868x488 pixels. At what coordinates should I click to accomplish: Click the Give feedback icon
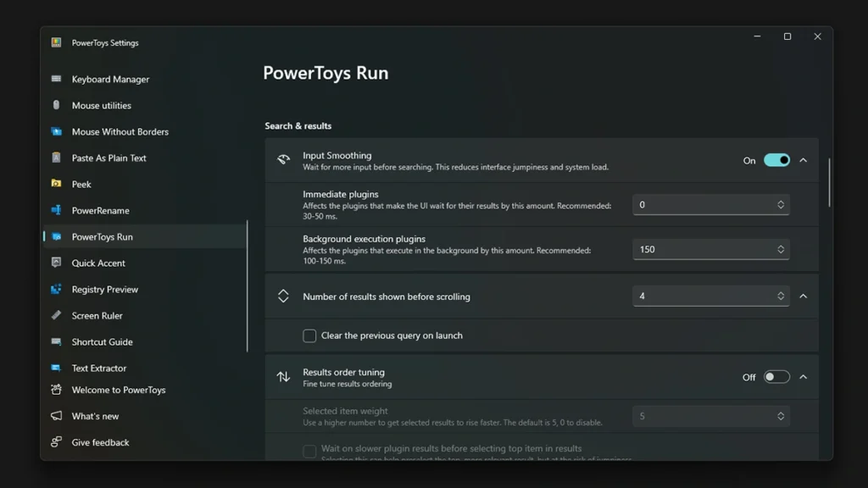coord(56,442)
